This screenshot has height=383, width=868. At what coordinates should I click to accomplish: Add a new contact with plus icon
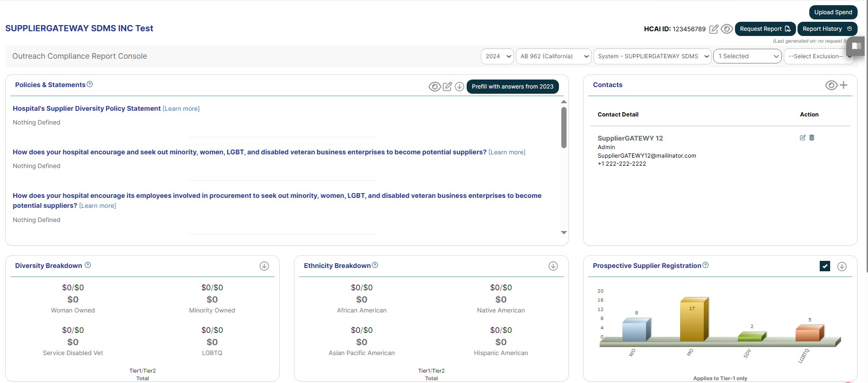pyautogui.click(x=843, y=85)
